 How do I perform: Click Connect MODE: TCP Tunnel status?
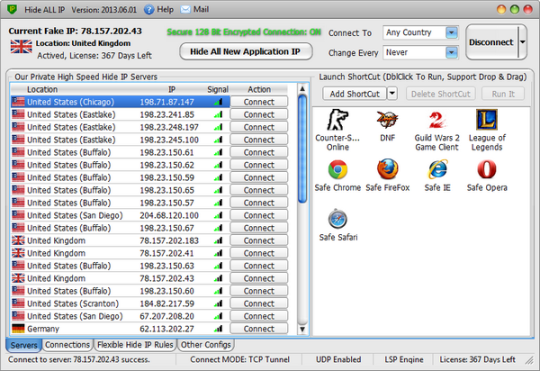click(240, 360)
